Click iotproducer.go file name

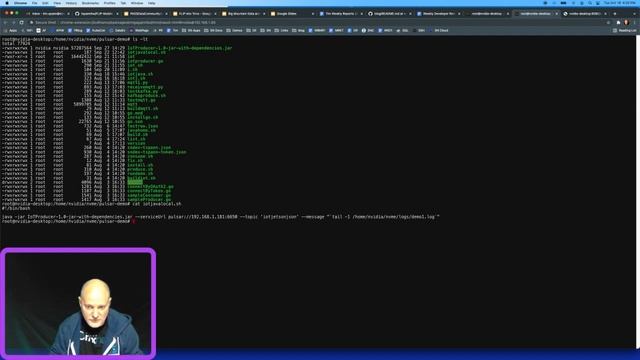pos(145,61)
